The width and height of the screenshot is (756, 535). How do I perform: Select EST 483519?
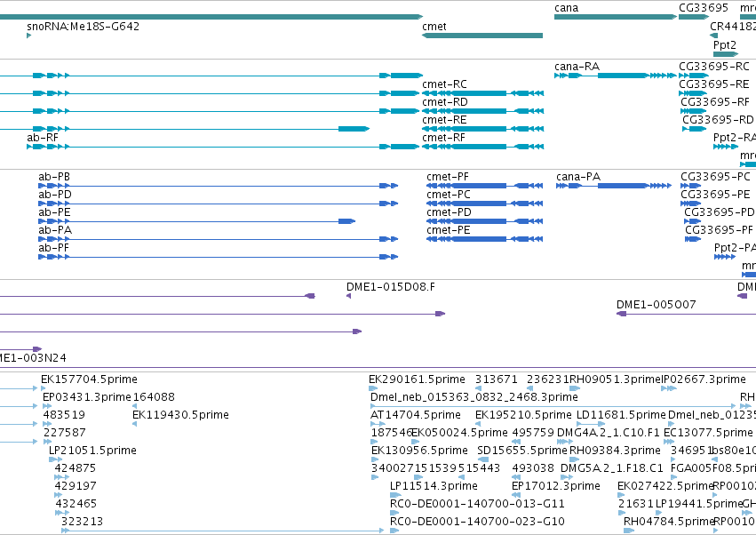coord(64,415)
